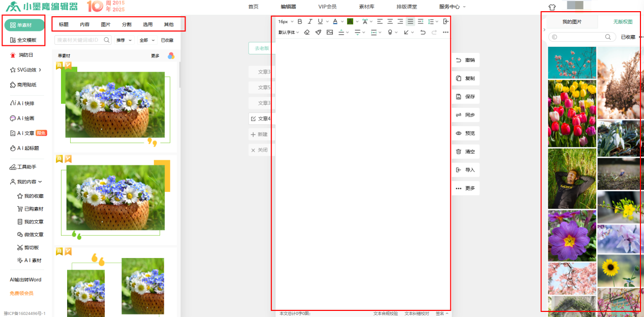Click the eraser clear-format icon

coord(306,32)
